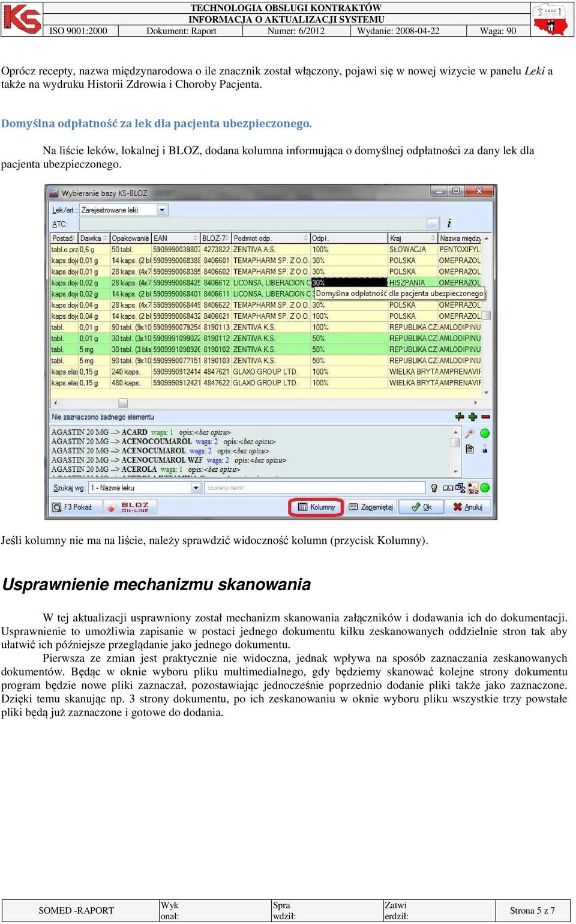The height and width of the screenshot is (924, 576).
Task: Click the red minus remove icon
Action: click(486, 417)
